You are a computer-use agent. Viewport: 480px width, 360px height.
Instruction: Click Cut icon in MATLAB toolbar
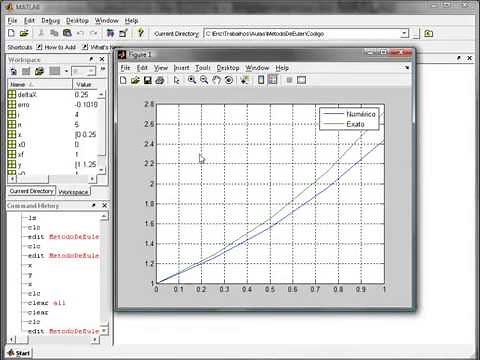click(41, 33)
